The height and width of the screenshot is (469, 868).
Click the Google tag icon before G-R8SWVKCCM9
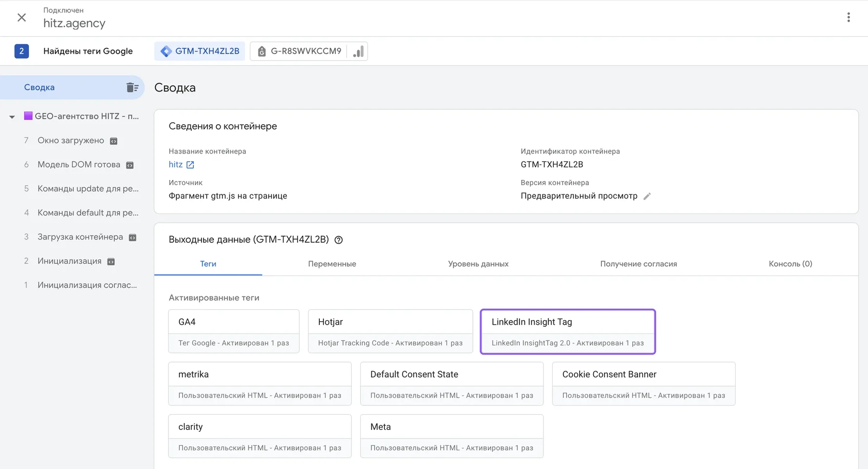point(262,51)
